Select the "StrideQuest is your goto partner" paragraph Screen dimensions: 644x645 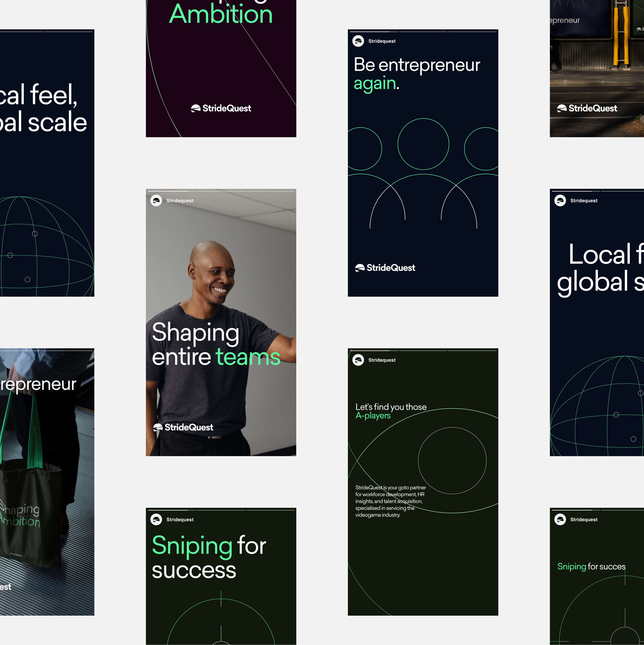(391, 501)
